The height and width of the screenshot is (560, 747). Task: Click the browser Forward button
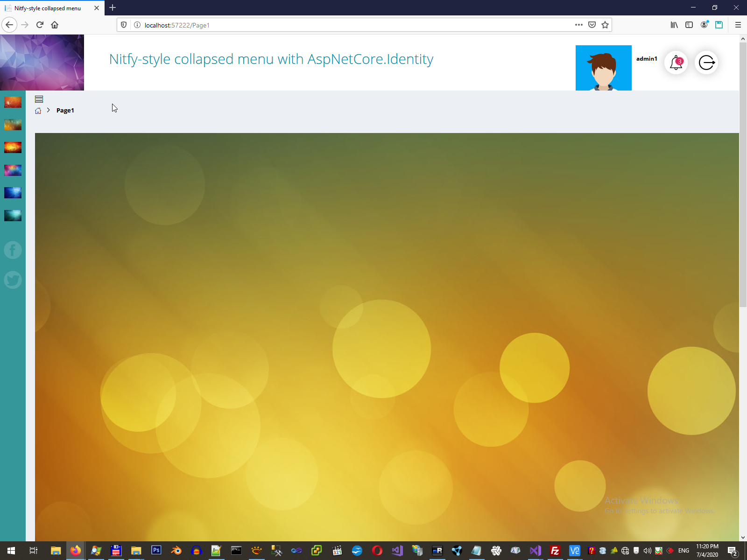[x=25, y=25]
